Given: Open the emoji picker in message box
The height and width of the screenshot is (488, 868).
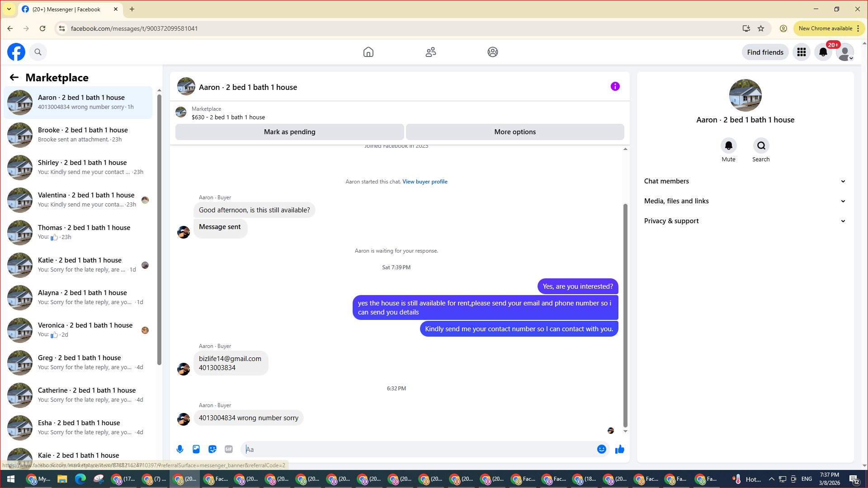Looking at the screenshot, I should [x=601, y=449].
